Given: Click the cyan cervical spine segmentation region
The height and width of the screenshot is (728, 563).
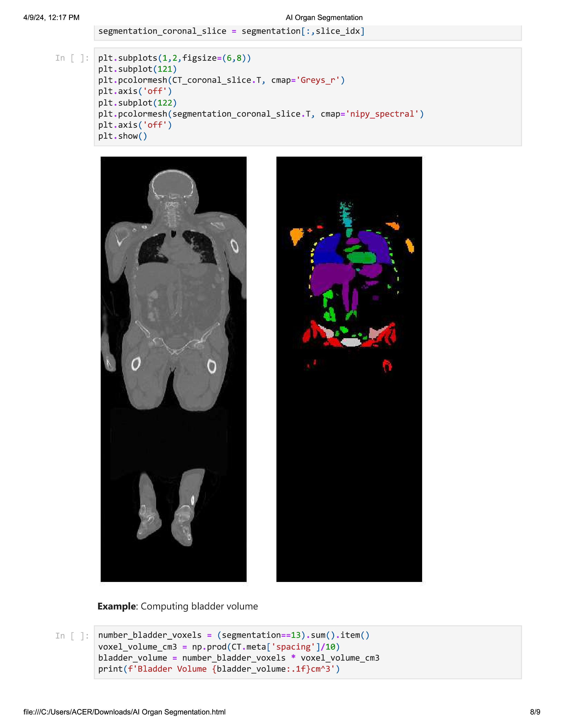Looking at the screenshot, I should click(x=347, y=215).
